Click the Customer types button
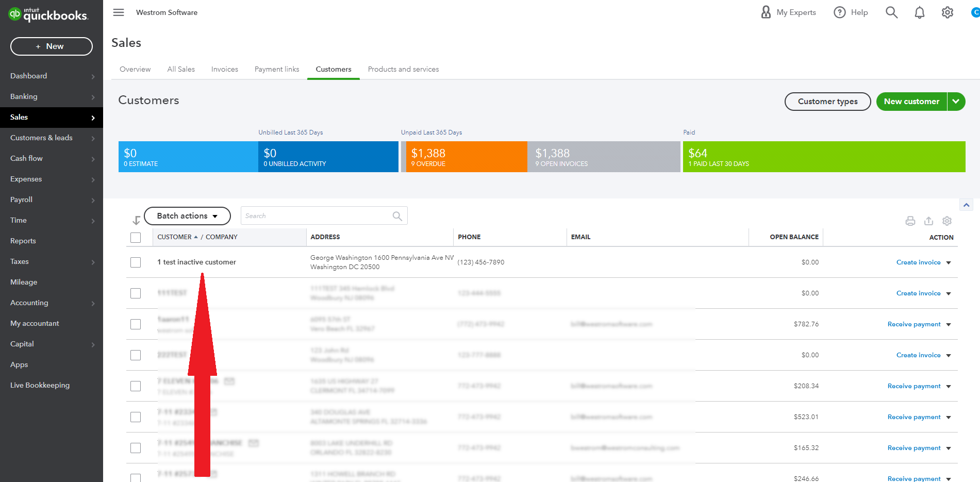The height and width of the screenshot is (482, 980). 827,102
